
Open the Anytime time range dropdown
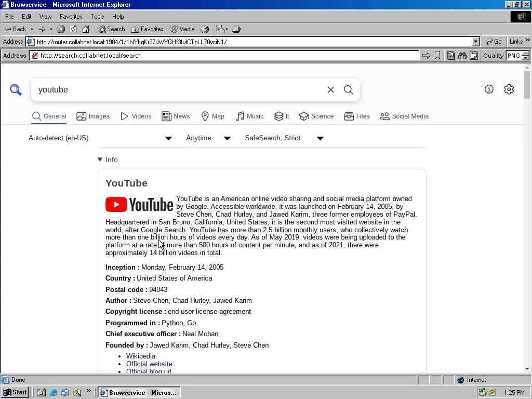click(x=208, y=138)
